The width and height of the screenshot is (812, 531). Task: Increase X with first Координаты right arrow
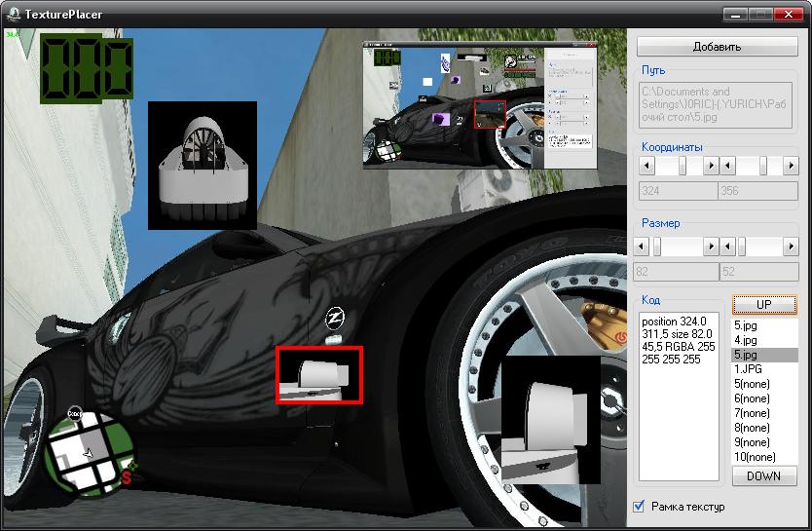[x=711, y=166]
